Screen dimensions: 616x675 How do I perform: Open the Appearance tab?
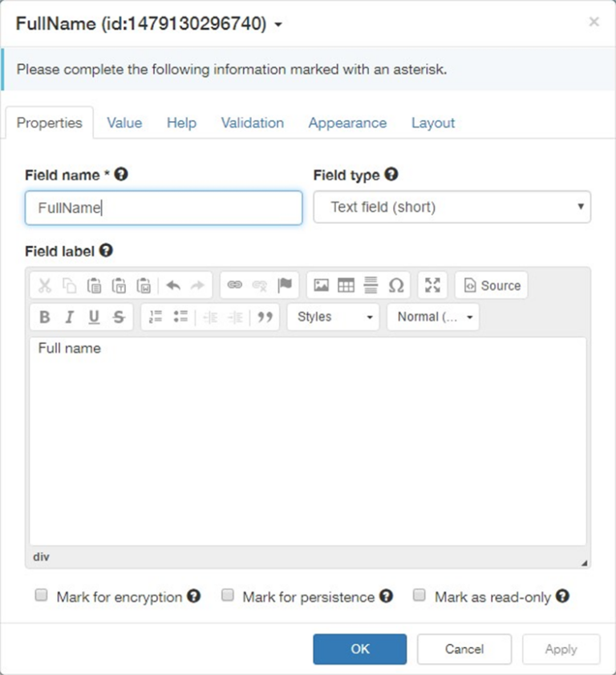(x=347, y=123)
